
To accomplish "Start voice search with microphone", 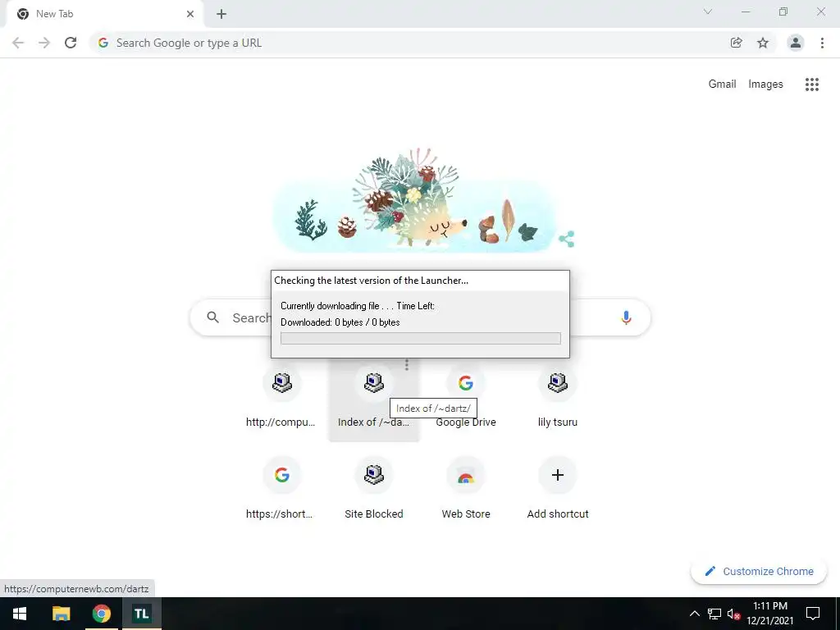I will (x=626, y=317).
